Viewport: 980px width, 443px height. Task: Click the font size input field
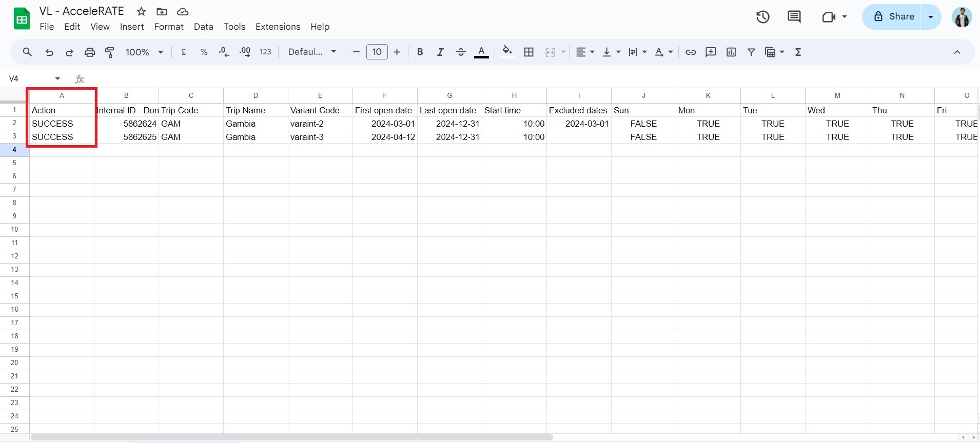[377, 52]
